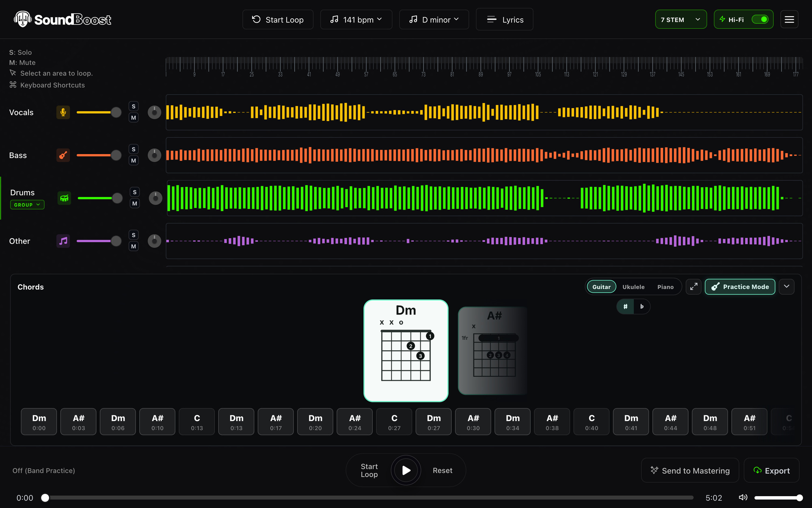Click the Off (Band Practice) label
This screenshot has width=812, height=508.
44,471
